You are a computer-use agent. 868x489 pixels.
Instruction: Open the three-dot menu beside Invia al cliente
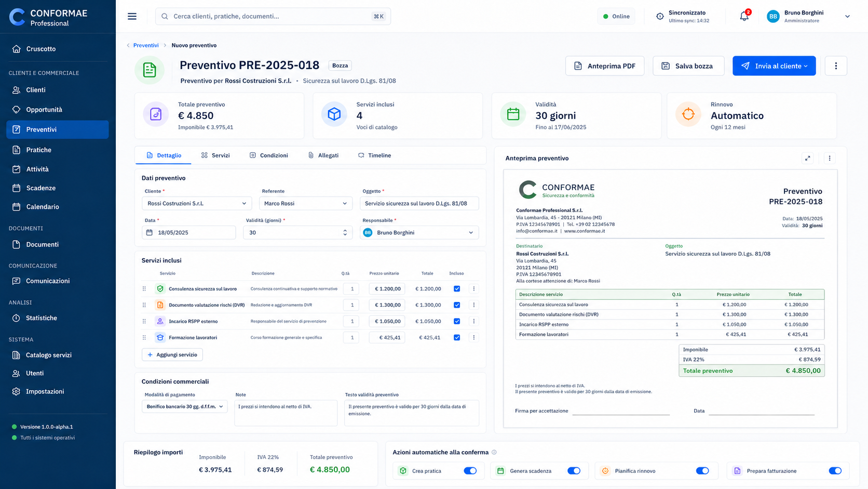pyautogui.click(x=836, y=66)
